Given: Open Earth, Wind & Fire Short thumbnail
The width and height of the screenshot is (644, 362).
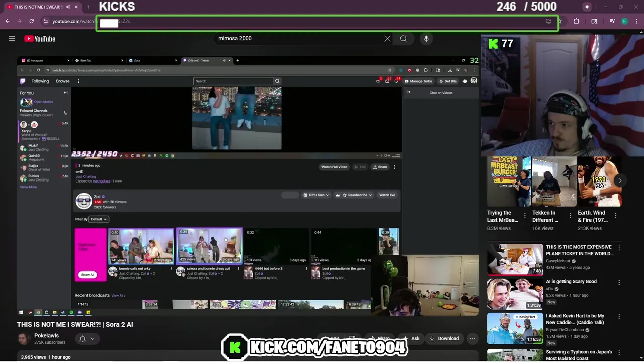Looking at the screenshot, I should tap(599, 182).
